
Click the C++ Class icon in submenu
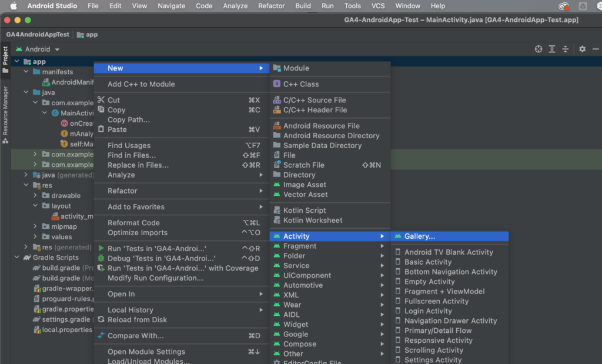(x=277, y=84)
